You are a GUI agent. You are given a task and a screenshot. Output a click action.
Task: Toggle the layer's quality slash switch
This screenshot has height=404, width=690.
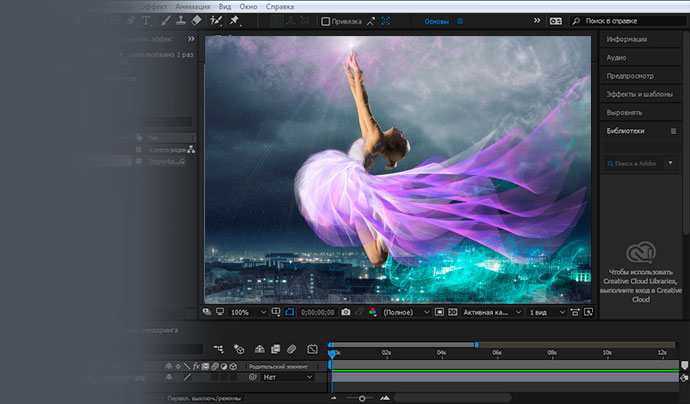[187, 377]
